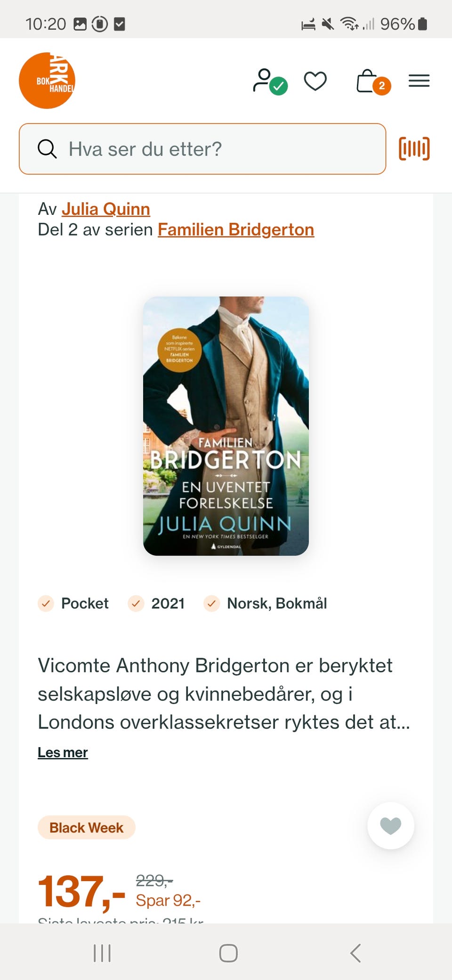Toggle the favorite heart button near price
Image resolution: width=452 pixels, height=980 pixels.
click(391, 825)
